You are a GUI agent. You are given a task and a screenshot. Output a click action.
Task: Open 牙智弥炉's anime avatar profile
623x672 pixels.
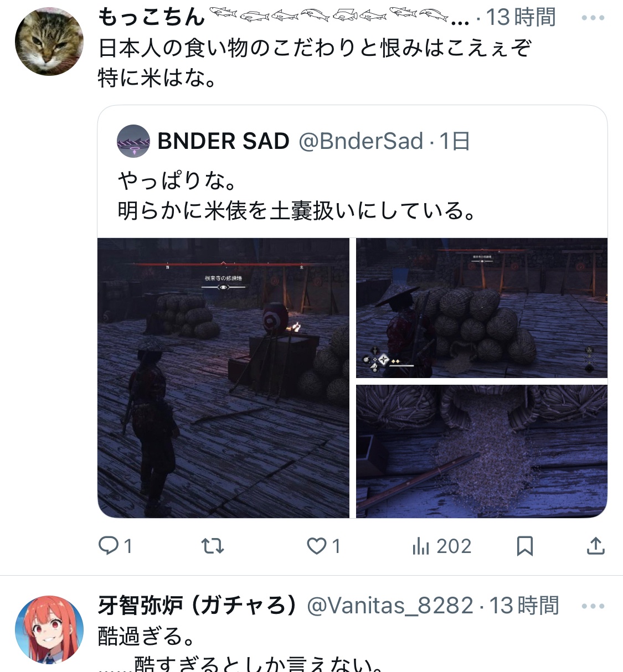pyautogui.click(x=49, y=630)
